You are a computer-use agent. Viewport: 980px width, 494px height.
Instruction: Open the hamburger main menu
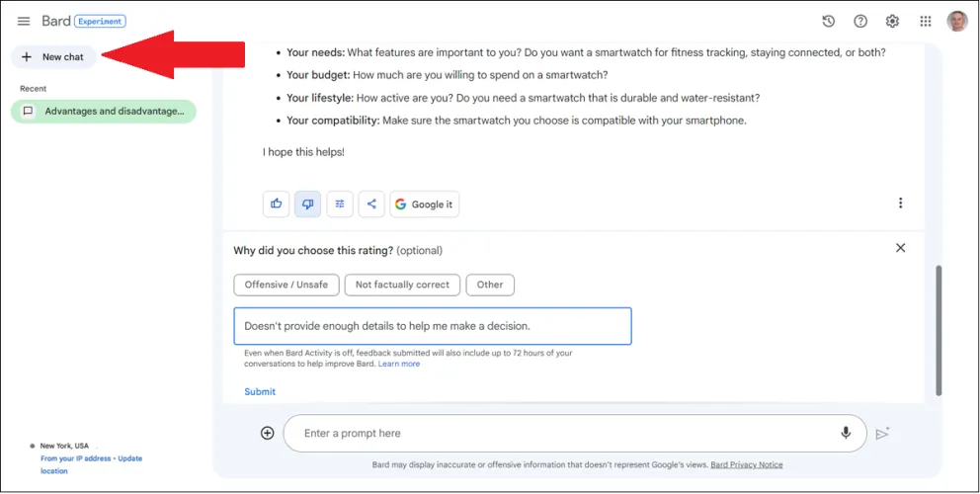coord(24,21)
